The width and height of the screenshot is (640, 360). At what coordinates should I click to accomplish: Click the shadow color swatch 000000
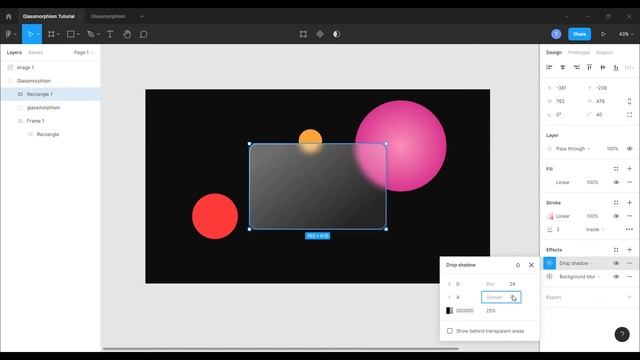click(x=449, y=311)
